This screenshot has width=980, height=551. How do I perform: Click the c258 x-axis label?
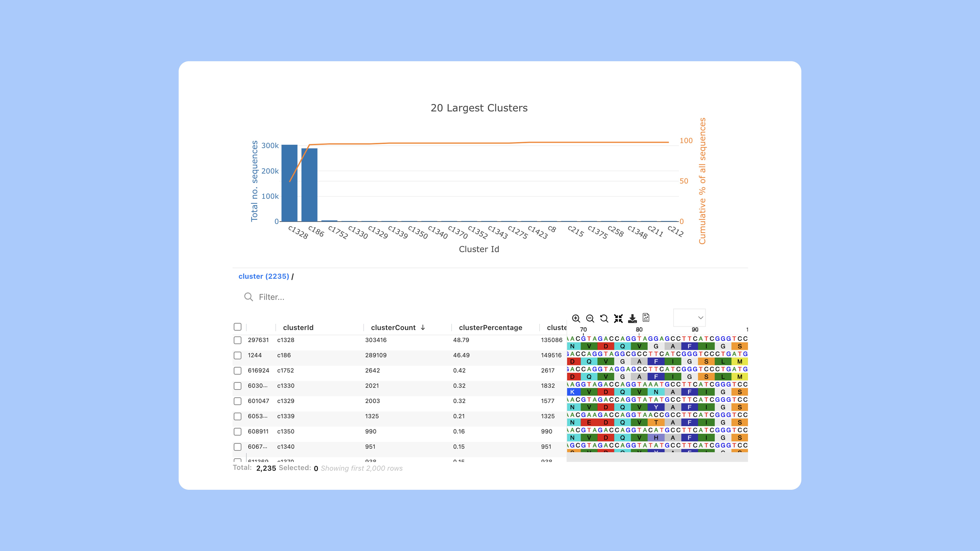click(616, 231)
